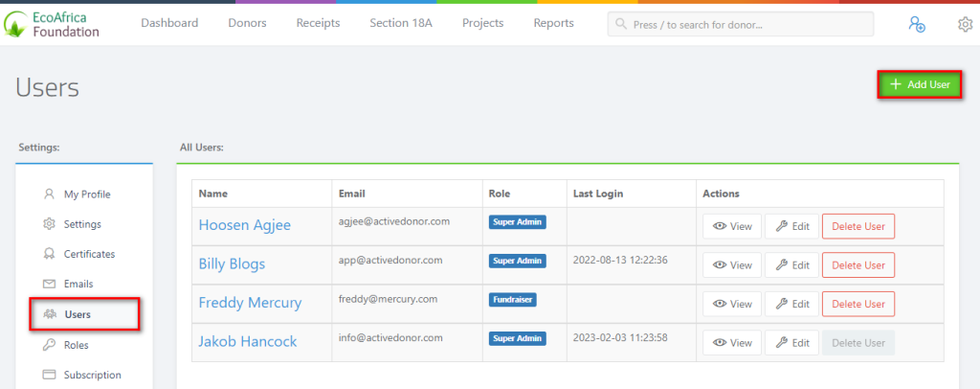Viewport: 980px width, 389px height.
Task: Edit user Jakob Hancock
Action: click(791, 343)
